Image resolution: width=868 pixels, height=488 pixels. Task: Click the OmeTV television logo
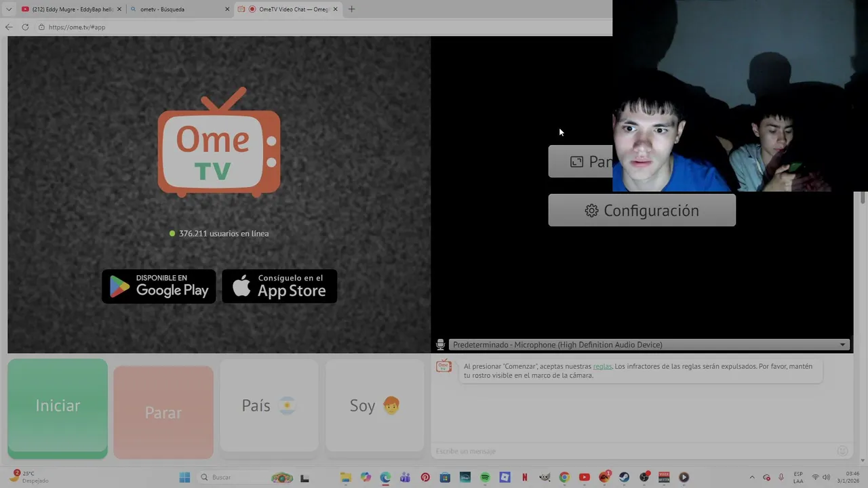(x=219, y=142)
